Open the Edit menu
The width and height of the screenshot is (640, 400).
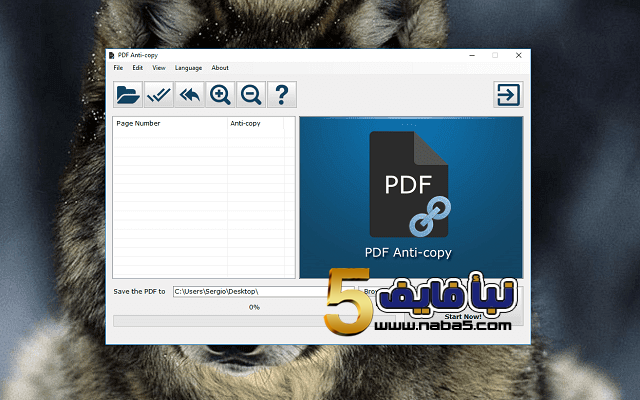coord(138,68)
